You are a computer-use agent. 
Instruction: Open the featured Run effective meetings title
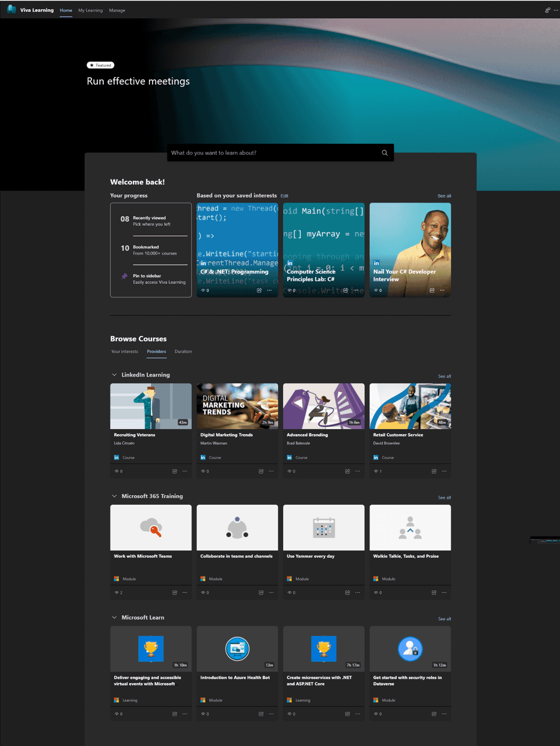pyautogui.click(x=138, y=81)
